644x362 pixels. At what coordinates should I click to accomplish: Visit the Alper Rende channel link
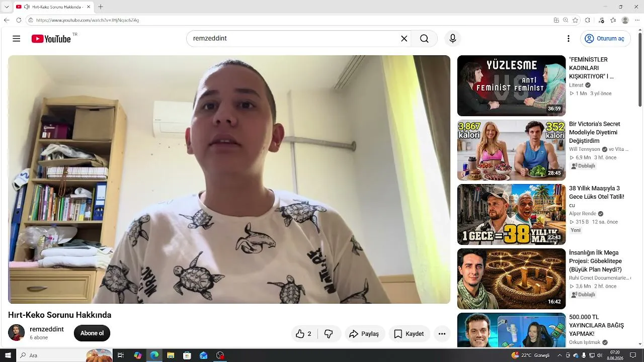tap(583, 214)
